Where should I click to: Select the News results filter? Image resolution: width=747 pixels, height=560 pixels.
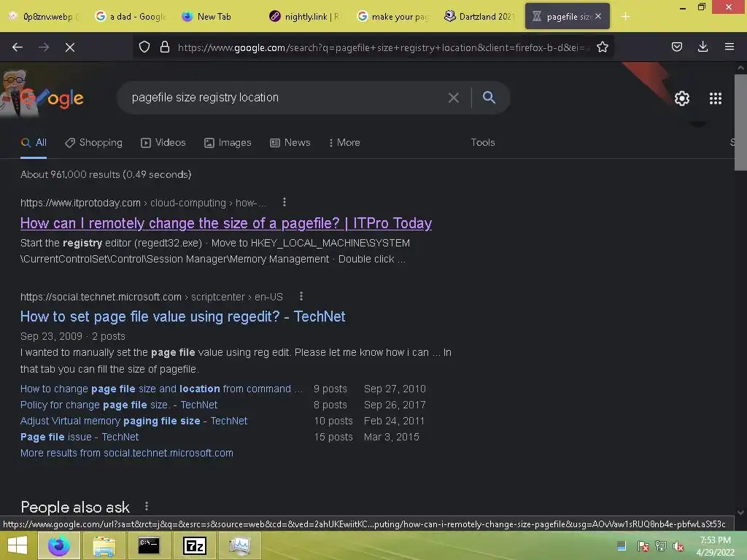point(290,142)
